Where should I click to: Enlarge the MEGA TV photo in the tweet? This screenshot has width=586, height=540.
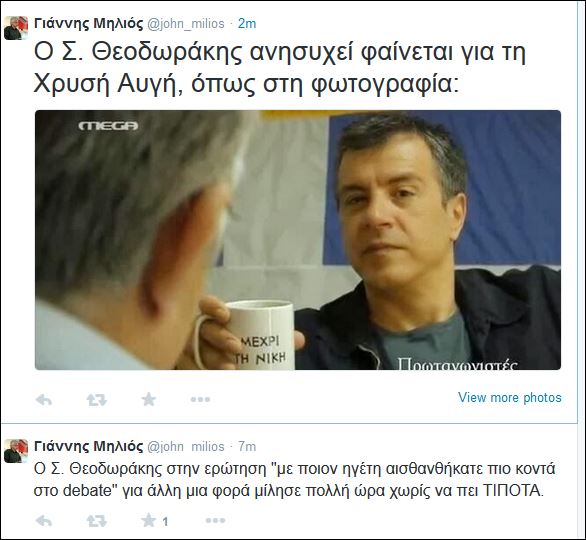298,240
